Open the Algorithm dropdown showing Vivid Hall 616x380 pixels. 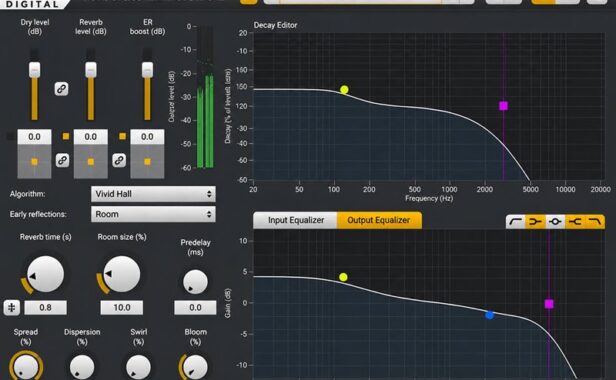click(x=153, y=194)
